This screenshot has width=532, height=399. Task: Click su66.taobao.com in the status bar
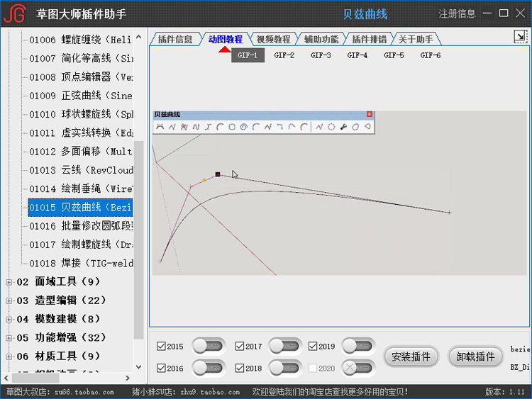pyautogui.click(x=84, y=392)
